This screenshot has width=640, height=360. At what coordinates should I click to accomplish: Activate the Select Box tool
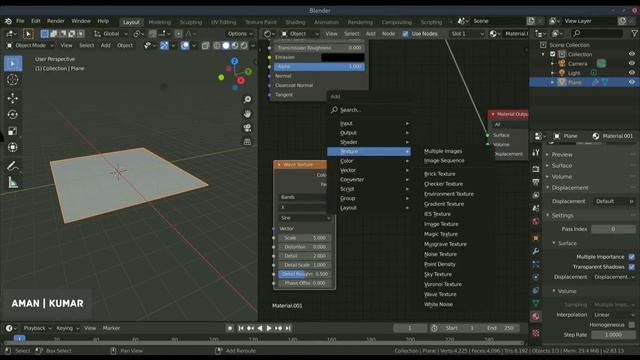[x=13, y=64]
